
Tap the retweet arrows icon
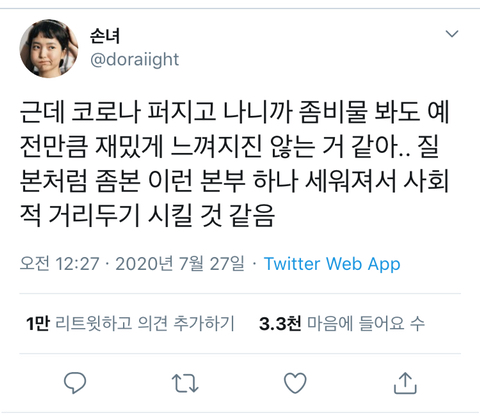[x=185, y=383]
